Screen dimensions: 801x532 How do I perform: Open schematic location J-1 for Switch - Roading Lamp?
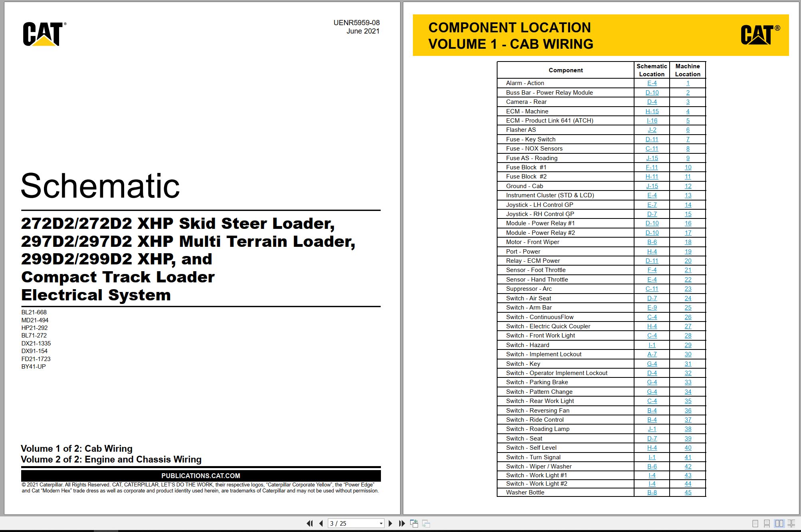[x=652, y=429]
